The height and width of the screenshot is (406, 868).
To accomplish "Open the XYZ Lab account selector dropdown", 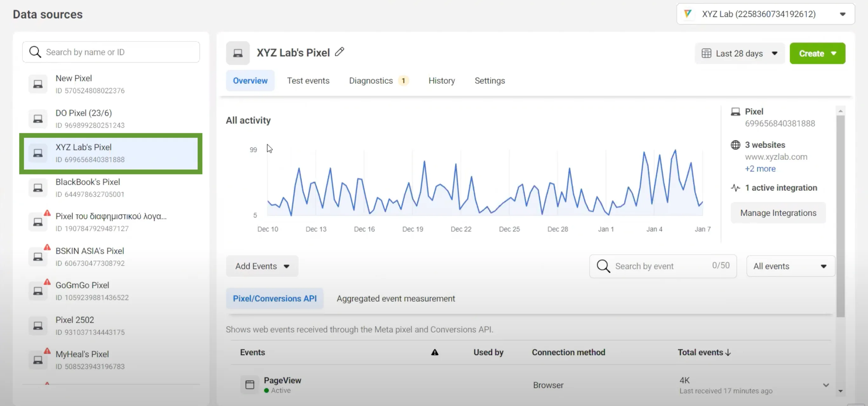I will click(765, 14).
